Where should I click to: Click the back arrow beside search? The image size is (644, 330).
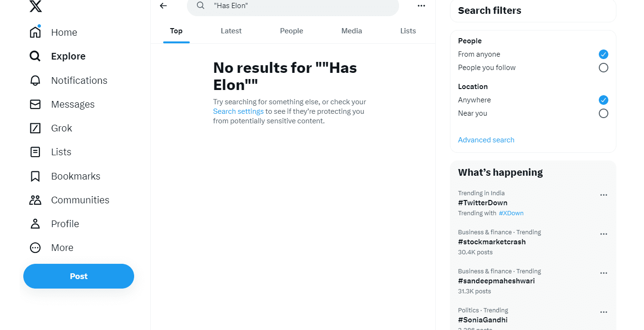pos(164,6)
